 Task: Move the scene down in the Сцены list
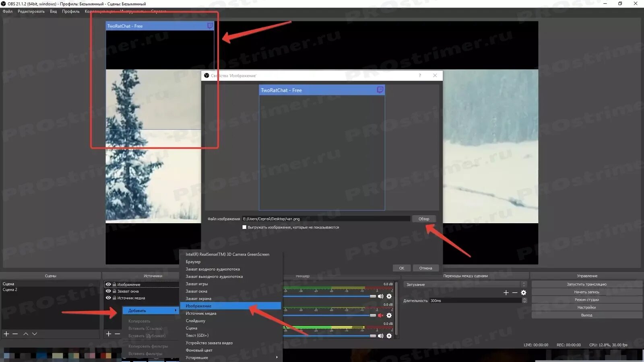pyautogui.click(x=35, y=334)
